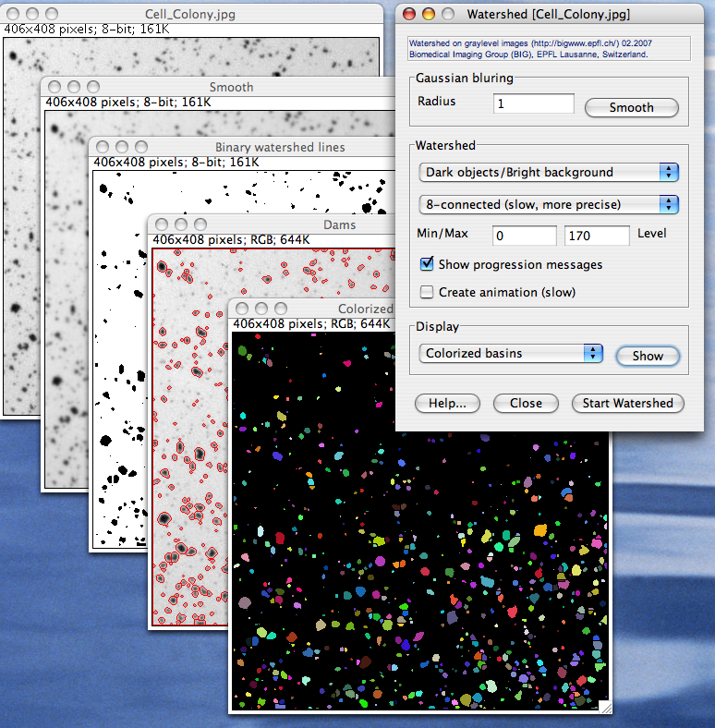715x728 pixels.
Task: Open the 8-connected connectivity dropdown
Action: click(549, 204)
